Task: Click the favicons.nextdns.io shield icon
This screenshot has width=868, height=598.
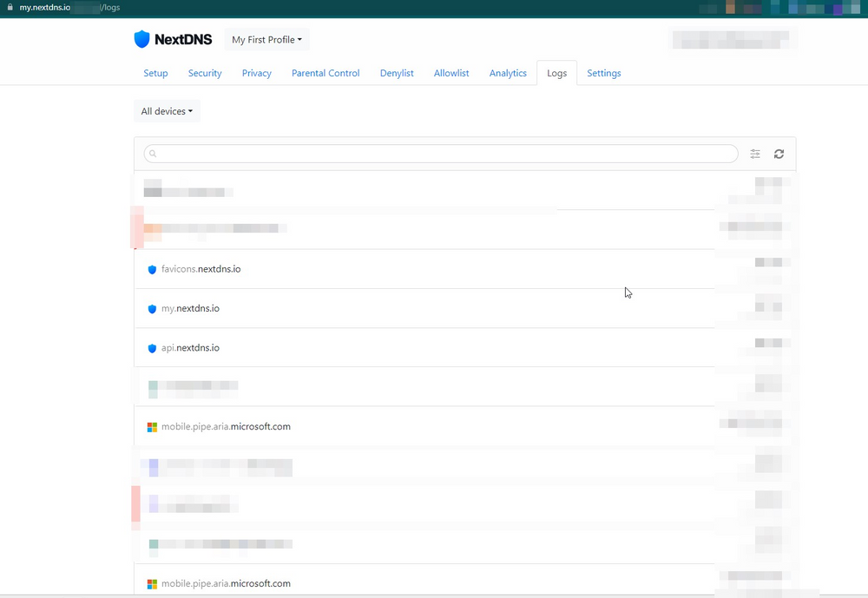Action: 152,270
